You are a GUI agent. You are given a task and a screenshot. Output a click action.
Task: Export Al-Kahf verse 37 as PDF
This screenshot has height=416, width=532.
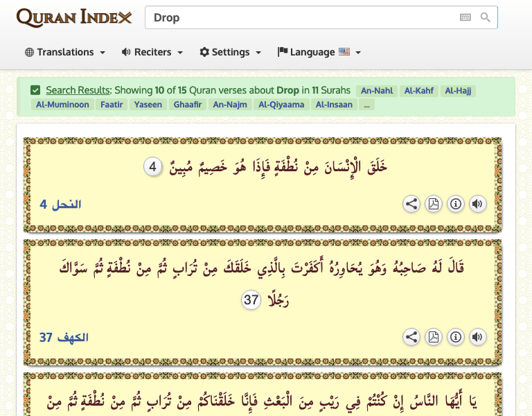434,337
